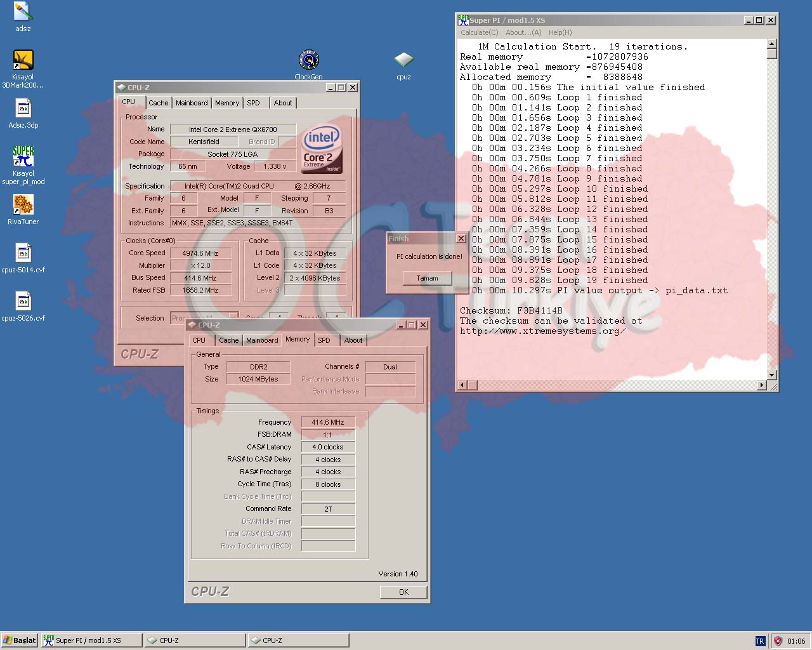Click the front CPU-Z Memory window title icon
Image resolution: width=812 pixels, height=650 pixels.
pos(192,325)
